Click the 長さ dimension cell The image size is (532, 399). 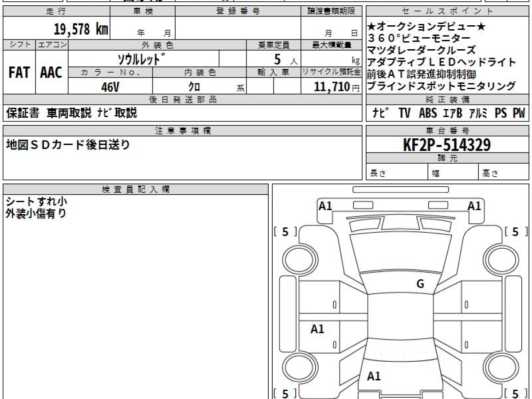click(397, 172)
